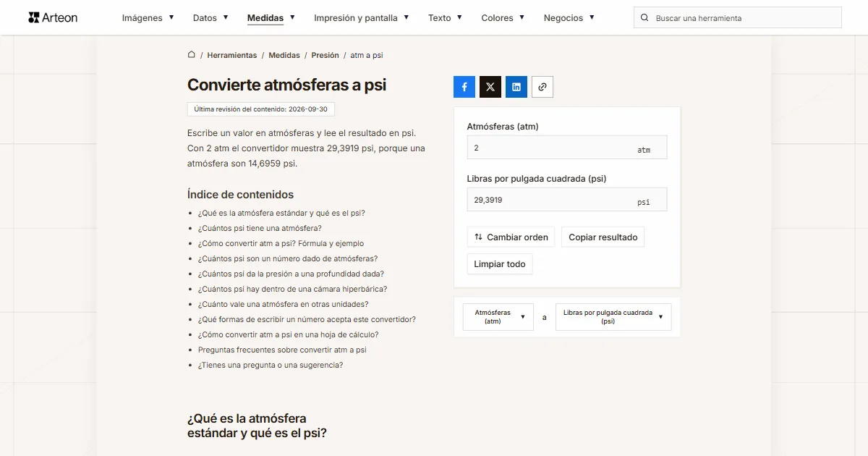Open '¿Tienes una pregunta o una sugerencia?' link
The image size is (868, 456).
pos(271,365)
